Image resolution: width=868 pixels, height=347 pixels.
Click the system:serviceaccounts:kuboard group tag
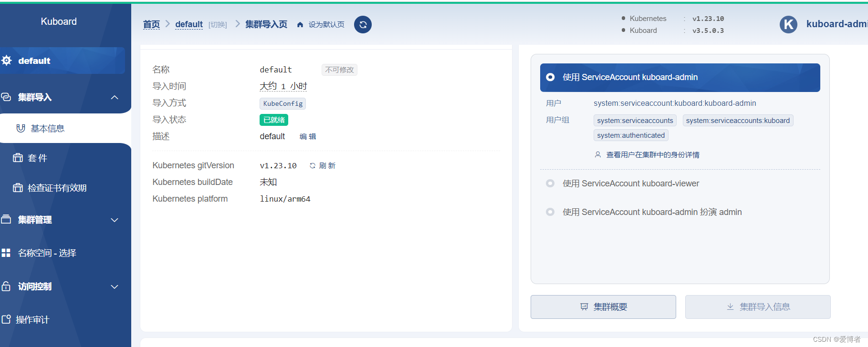(x=738, y=121)
